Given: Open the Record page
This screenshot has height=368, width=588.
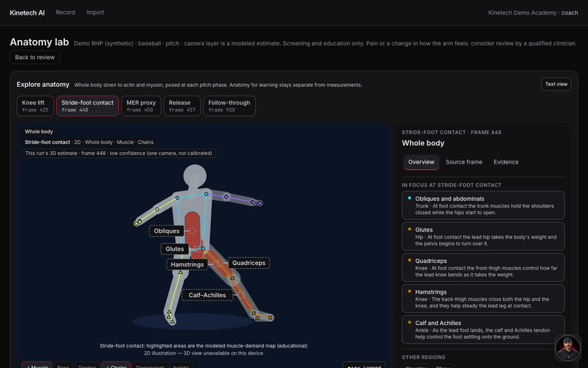Looking at the screenshot, I should point(65,12).
